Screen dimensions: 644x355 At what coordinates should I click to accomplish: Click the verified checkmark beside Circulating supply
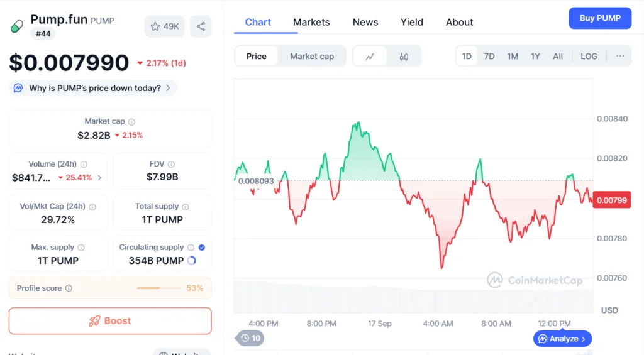click(202, 248)
